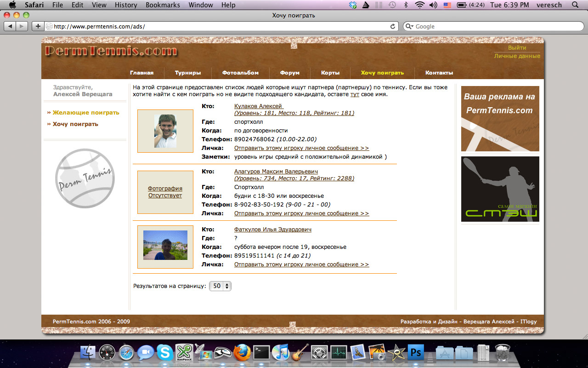
Task: Go to the Форум section
Action: pos(289,73)
